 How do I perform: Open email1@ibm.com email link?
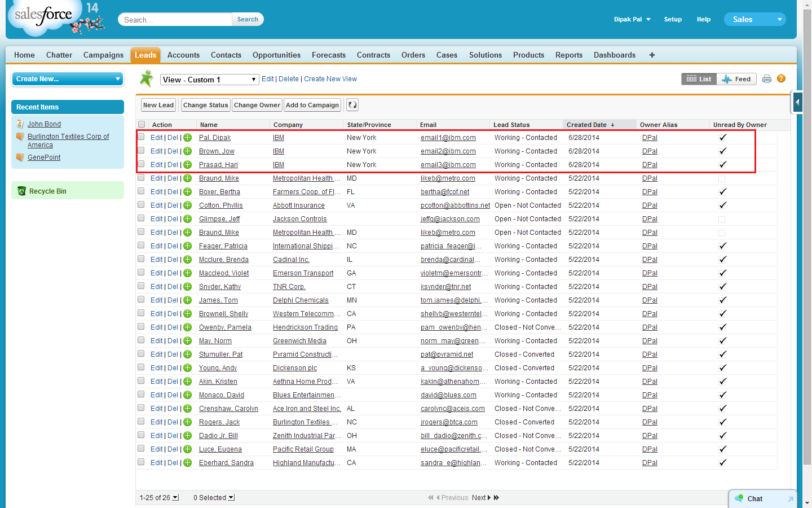coord(448,138)
